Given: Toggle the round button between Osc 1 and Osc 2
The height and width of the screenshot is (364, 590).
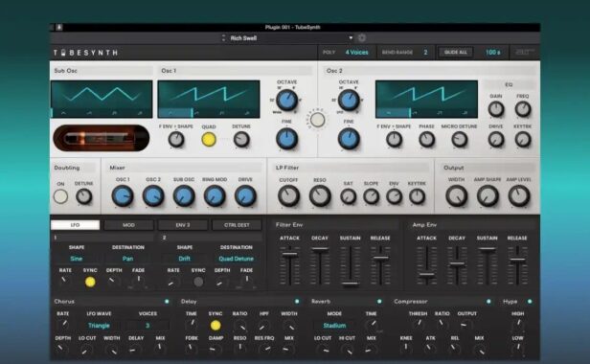Looking at the screenshot, I should coord(318,120).
